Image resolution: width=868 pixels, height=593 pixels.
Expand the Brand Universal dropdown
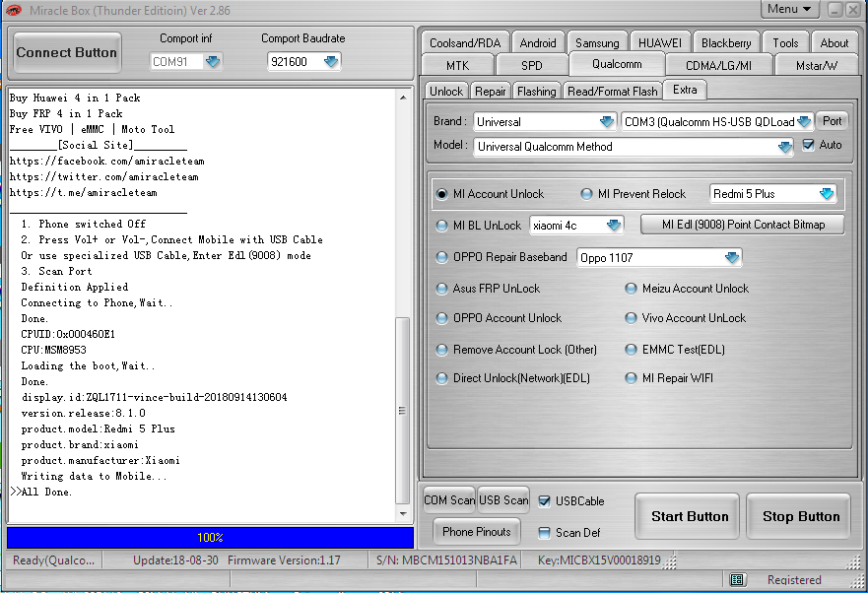(607, 122)
